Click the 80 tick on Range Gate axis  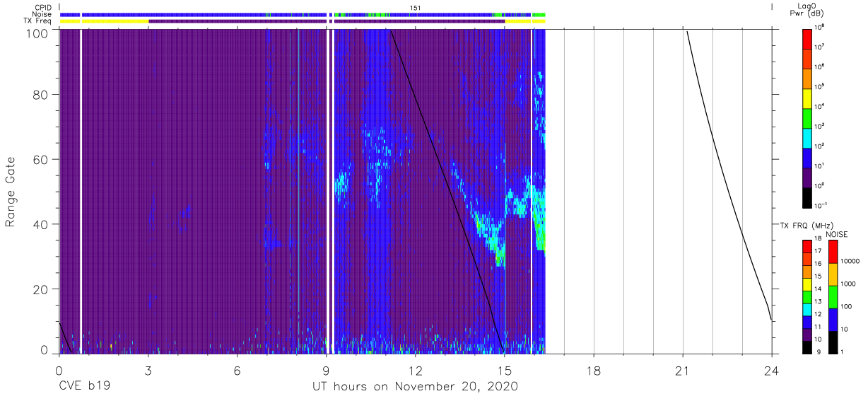[x=42, y=94]
